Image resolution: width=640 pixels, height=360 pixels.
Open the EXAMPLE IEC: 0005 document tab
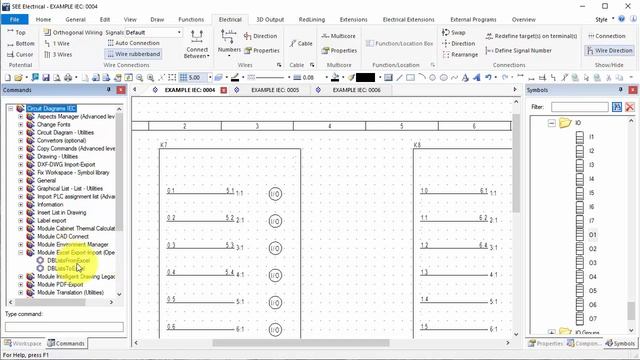(x=275, y=90)
